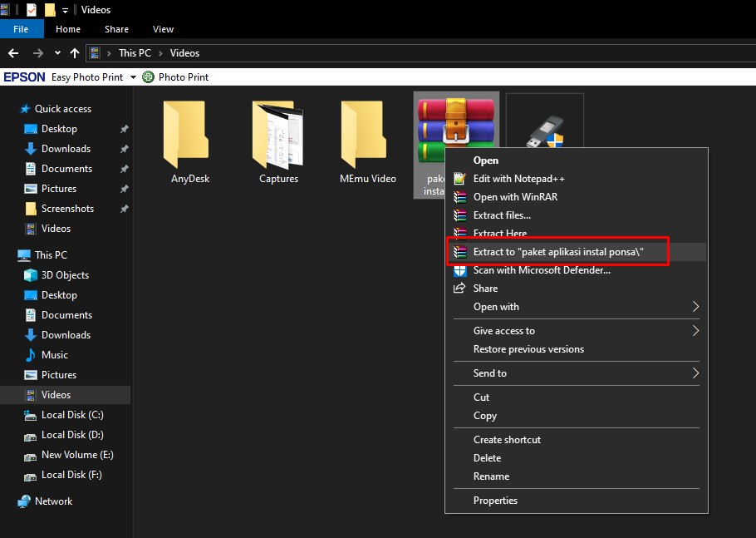Viewport: 756px width, 538px height.
Task: Go forward with the Forward arrow
Action: [x=37, y=53]
